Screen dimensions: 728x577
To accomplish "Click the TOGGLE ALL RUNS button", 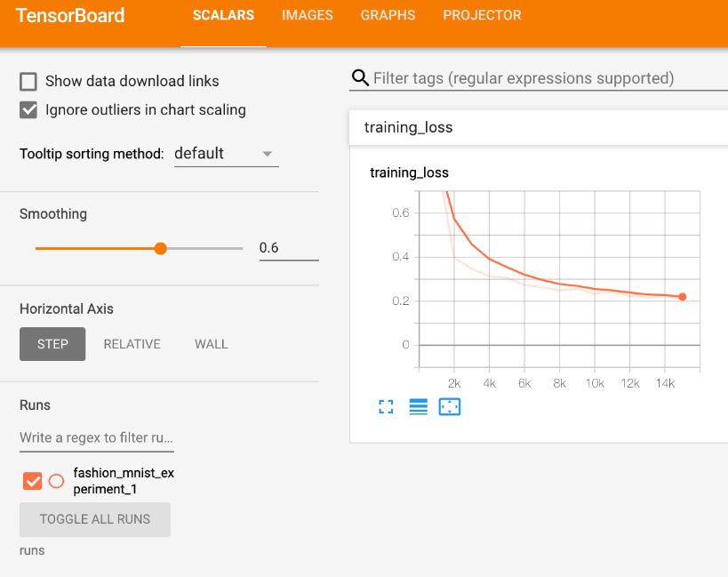I will pos(95,519).
